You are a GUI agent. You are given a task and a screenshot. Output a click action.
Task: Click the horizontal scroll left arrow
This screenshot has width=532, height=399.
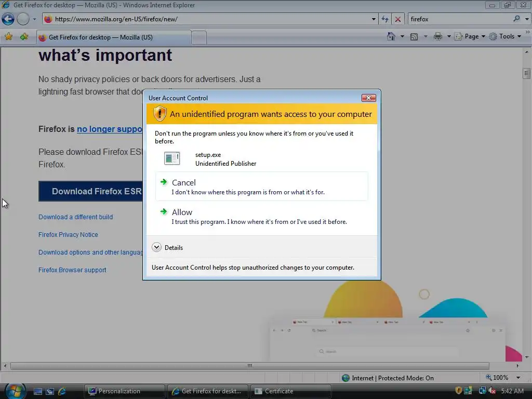coord(5,366)
